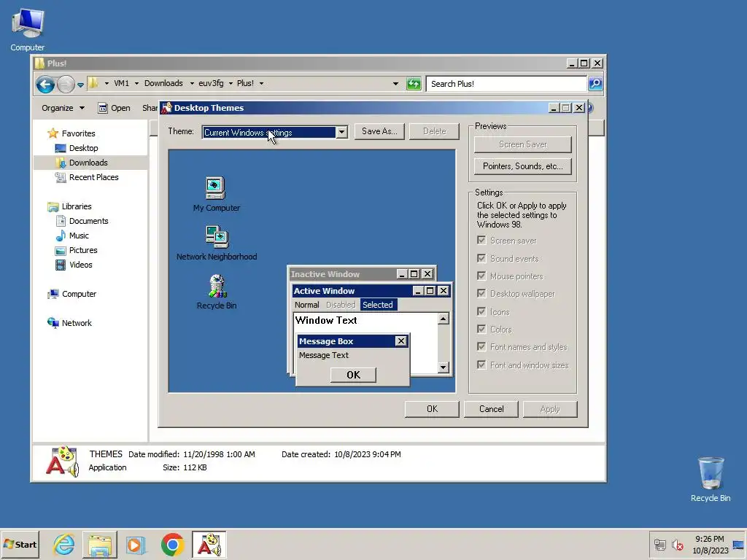Screen dimensions: 747x560
Task: Click the search magnifier icon in Plus! window
Action: (595, 84)
